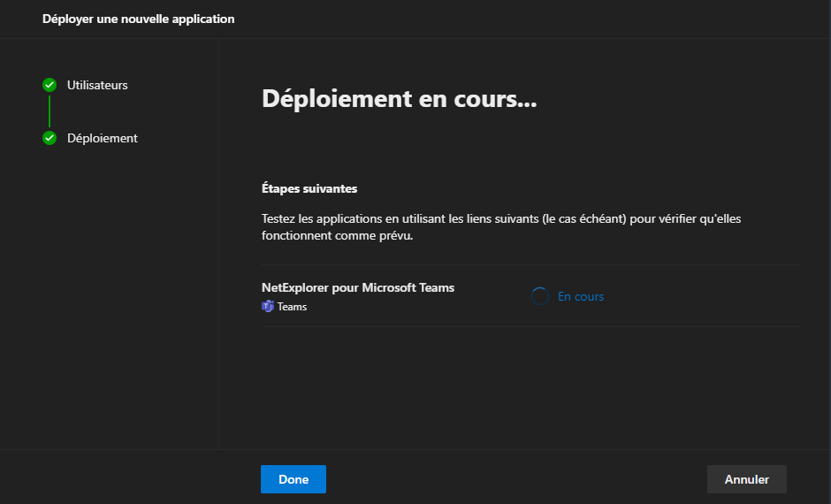Click the Déploiement step green checkmark icon

50,138
